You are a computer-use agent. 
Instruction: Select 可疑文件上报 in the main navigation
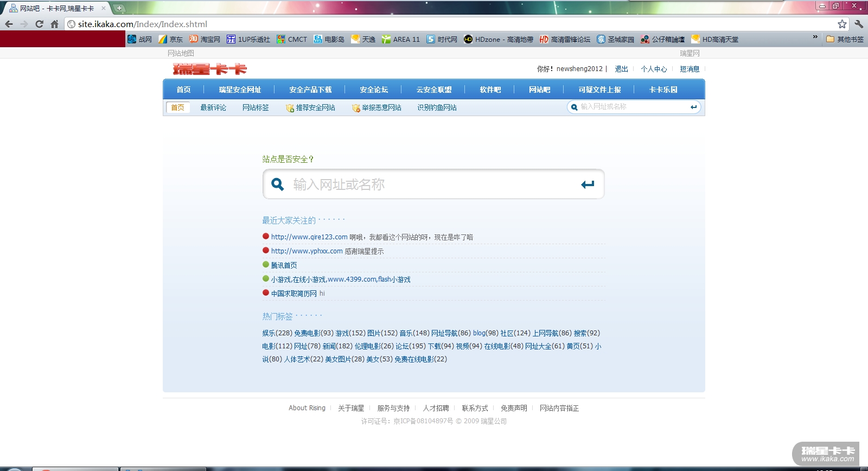[x=599, y=90]
